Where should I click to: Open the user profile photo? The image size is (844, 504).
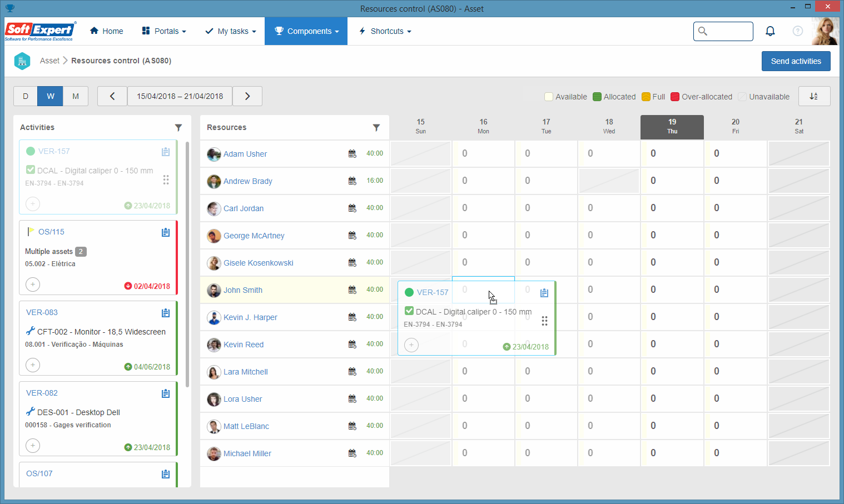825,31
